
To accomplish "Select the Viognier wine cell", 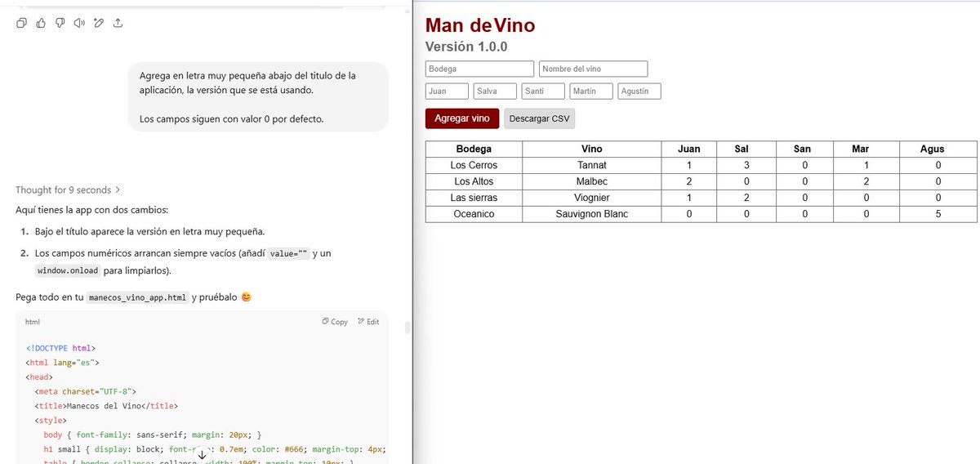I will click(592, 198).
